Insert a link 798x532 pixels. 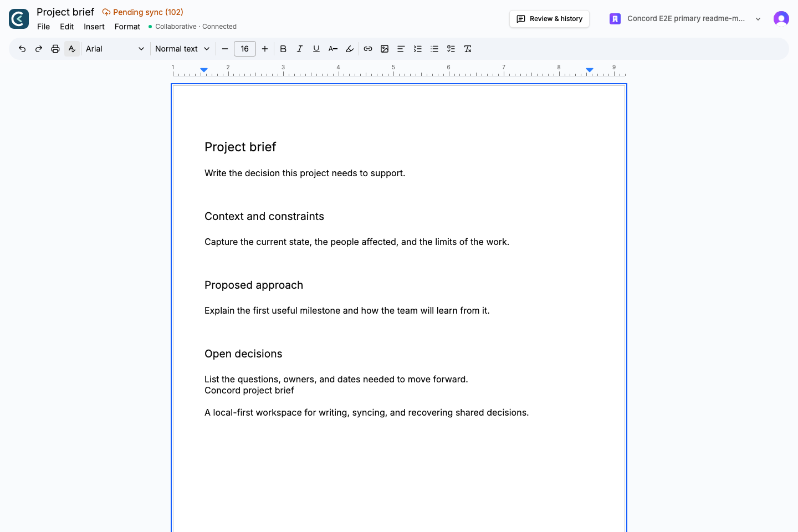[x=368, y=49]
